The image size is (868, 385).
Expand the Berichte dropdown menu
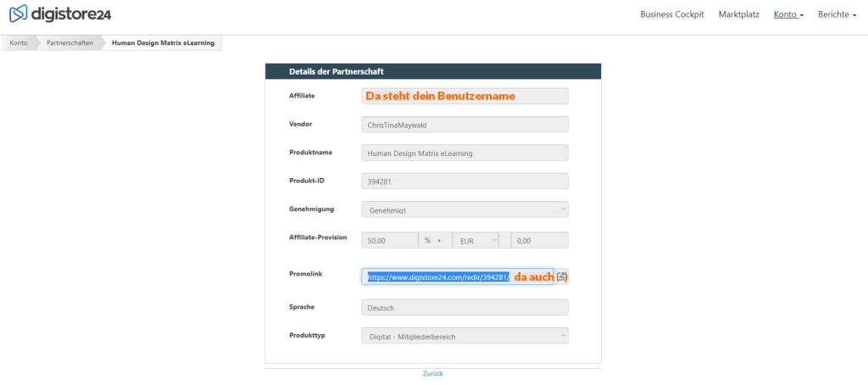click(x=837, y=14)
